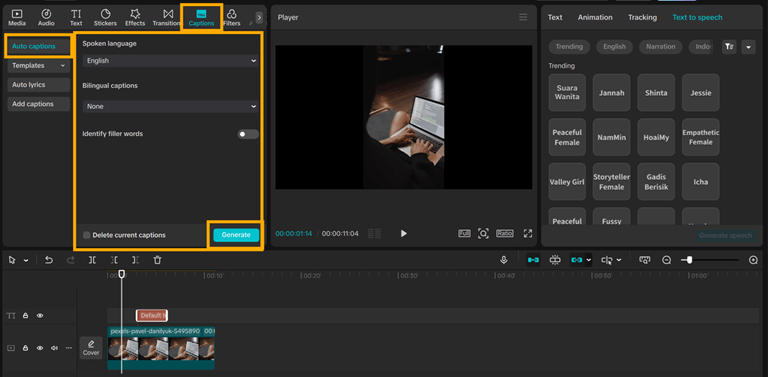Delete right of playhead
This screenshot has height=377, width=768.
tap(136, 260)
